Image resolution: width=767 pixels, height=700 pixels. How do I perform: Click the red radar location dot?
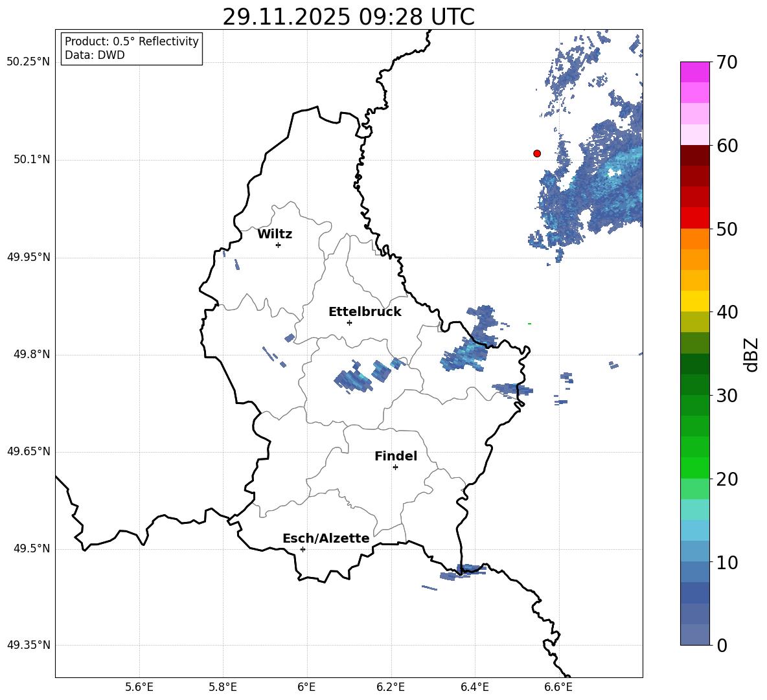tap(537, 153)
